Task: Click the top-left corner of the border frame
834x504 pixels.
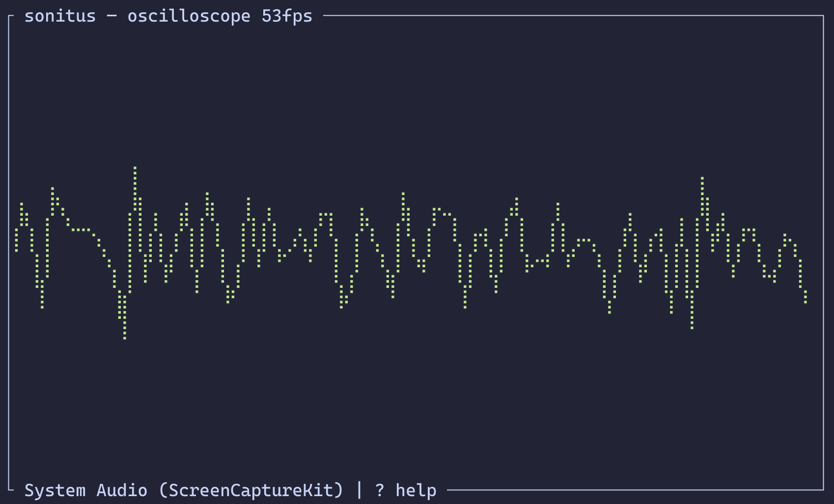Action: pos(10,16)
